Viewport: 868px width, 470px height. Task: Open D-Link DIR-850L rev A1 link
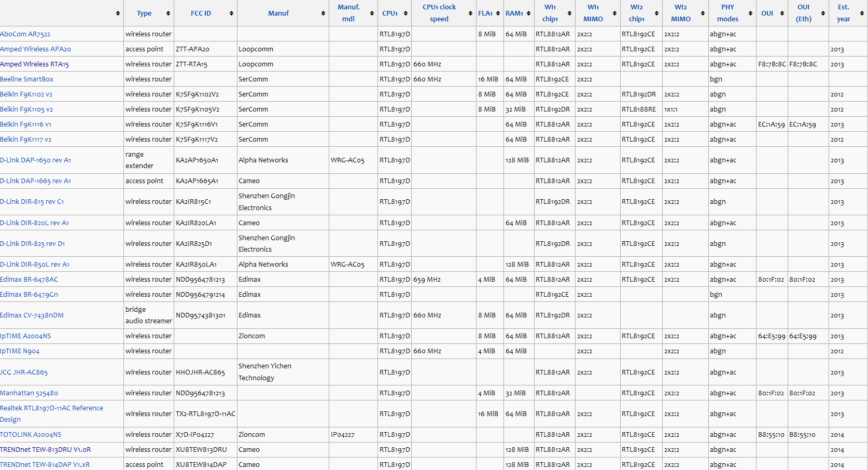pos(35,265)
